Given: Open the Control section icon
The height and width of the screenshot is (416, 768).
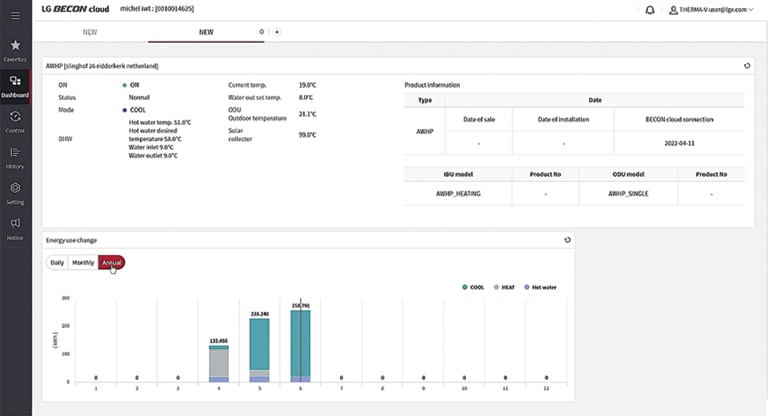Looking at the screenshot, I should [15, 121].
